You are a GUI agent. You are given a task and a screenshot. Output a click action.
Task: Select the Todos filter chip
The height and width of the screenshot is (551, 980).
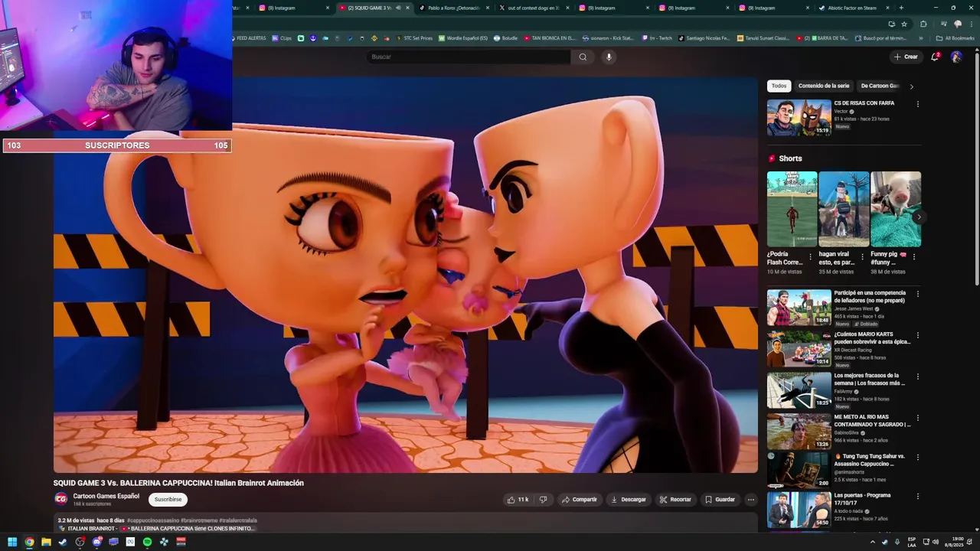point(779,86)
